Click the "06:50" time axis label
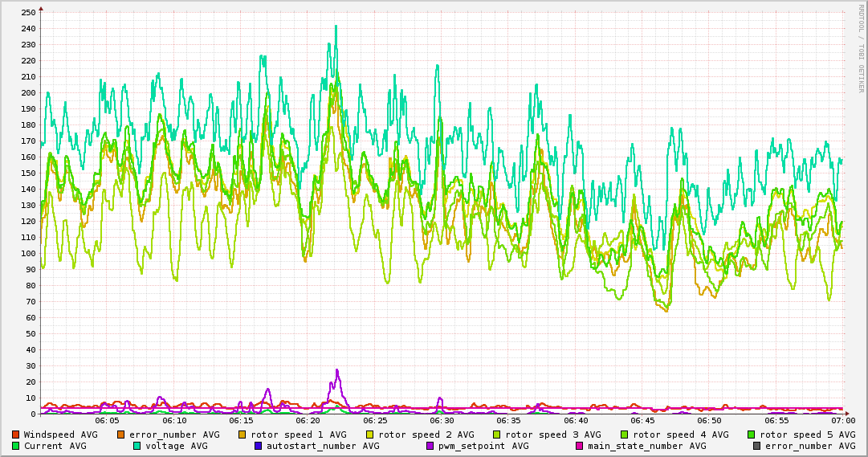The image size is (868, 457). click(710, 421)
